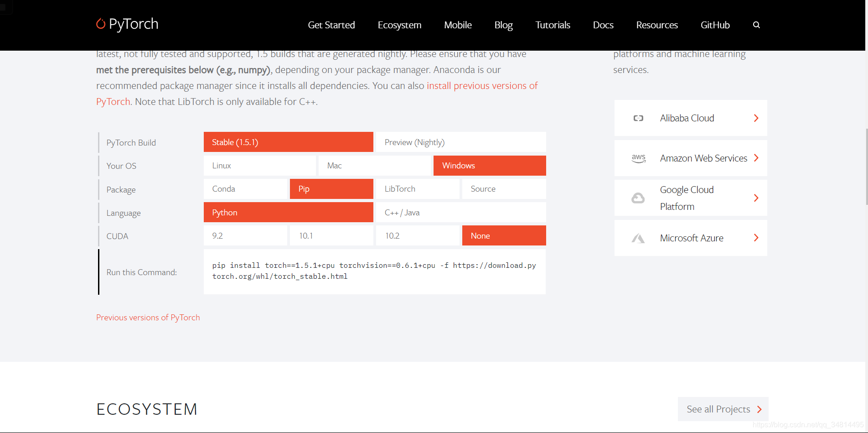Viewport: 868px width, 433px height.
Task: Select C++ / Java language option
Action: [461, 212]
